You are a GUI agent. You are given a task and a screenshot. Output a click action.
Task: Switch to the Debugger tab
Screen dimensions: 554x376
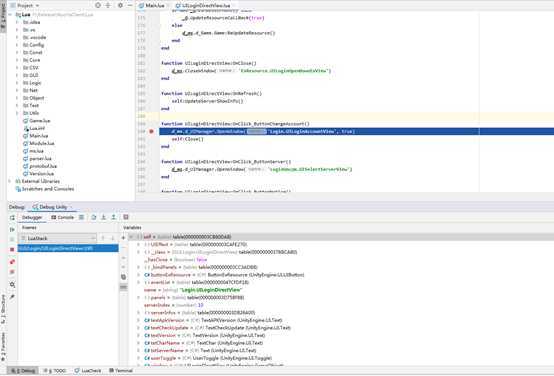pos(32,217)
